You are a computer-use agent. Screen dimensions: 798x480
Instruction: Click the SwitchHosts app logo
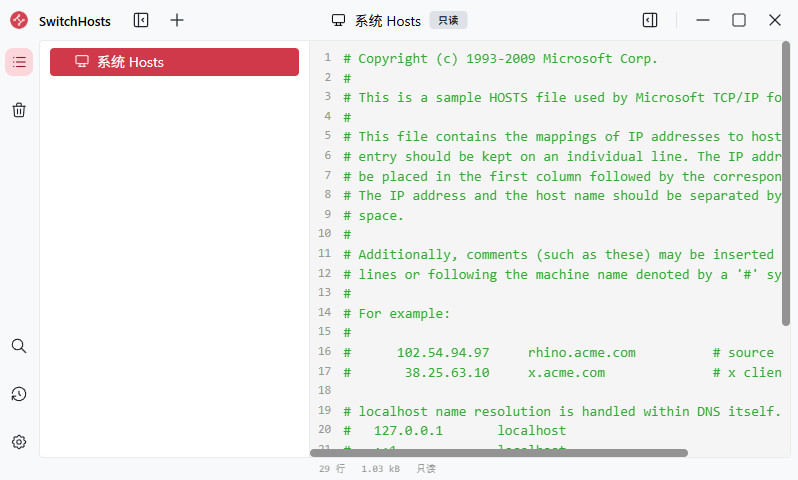point(19,20)
